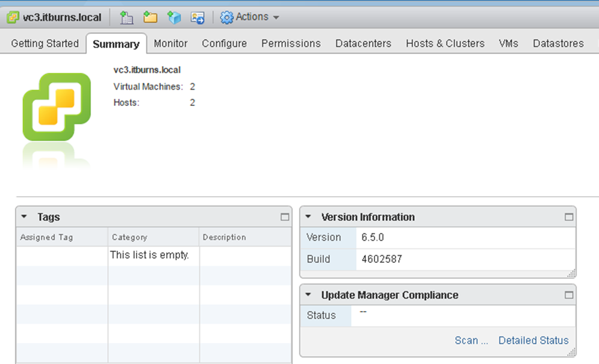Switch to the Getting Started tab
Image resolution: width=599 pixels, height=364 pixels.
point(45,43)
